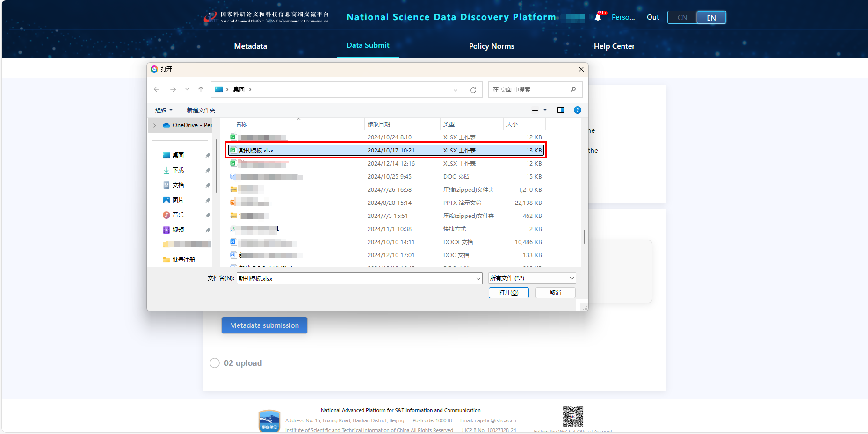Screen dimensions: 868x434
Task: Open the Metadata tab
Action: click(250, 46)
